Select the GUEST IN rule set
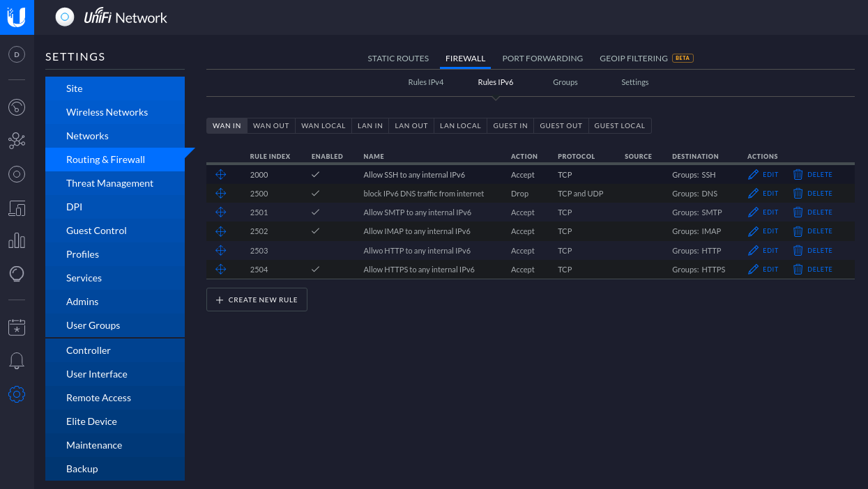The image size is (868, 489). point(510,125)
